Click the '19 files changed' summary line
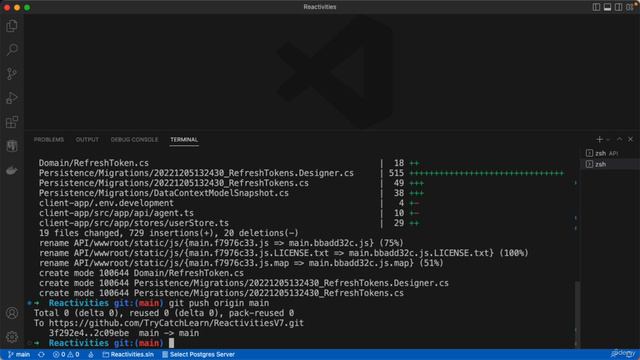 pos(169,233)
